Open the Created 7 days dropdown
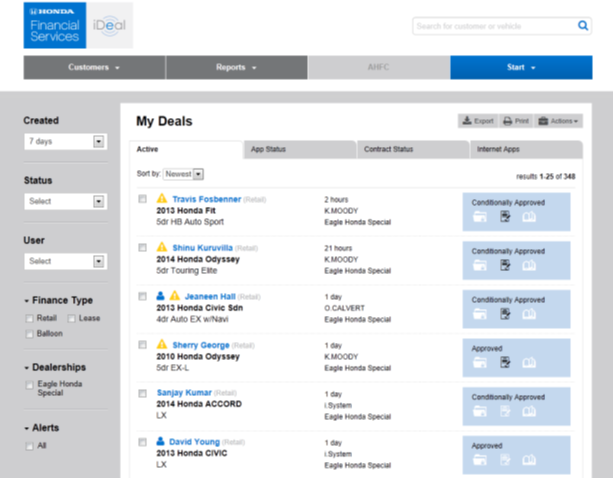 click(x=98, y=142)
